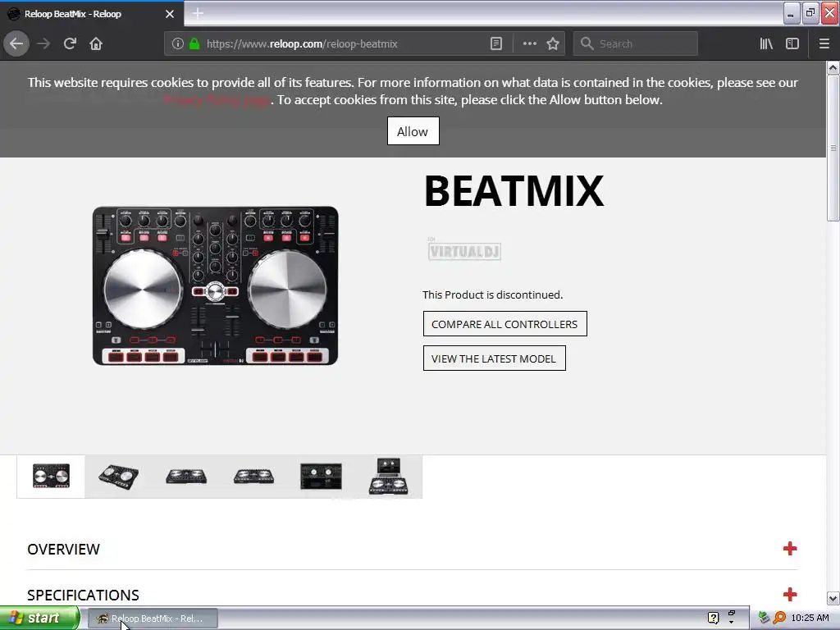Toggle reader view icon
Viewport: 840px width, 630px height.
point(496,44)
